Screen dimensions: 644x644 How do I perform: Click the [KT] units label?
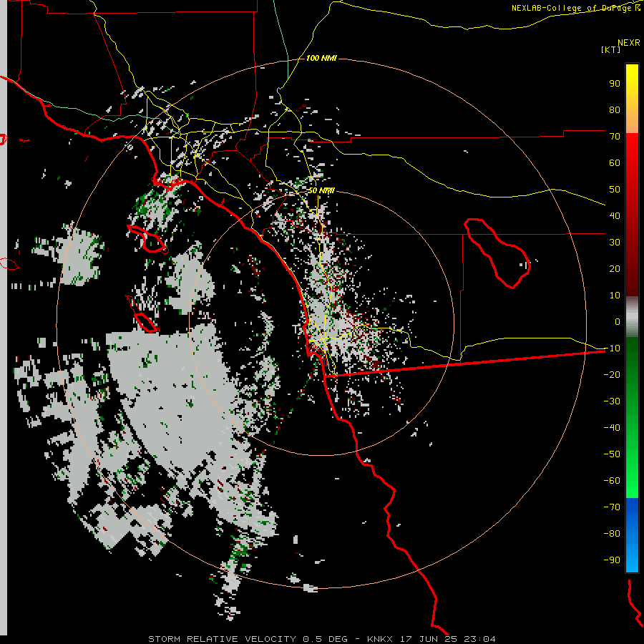coord(610,49)
